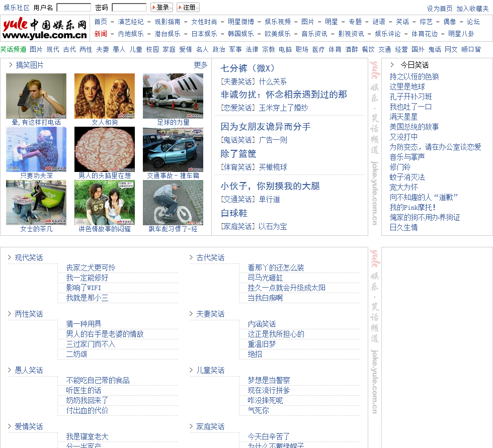Image resolution: width=493 pixels, height=448 pixels.
Task: Open the 男人的头脑里在想 thumbnail
Action: point(105,149)
